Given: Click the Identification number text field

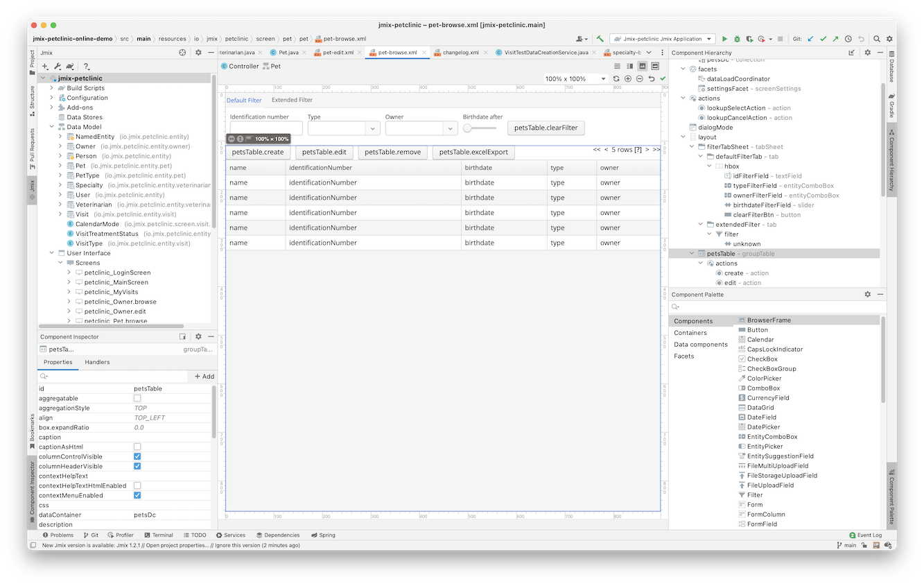Looking at the screenshot, I should tap(266, 128).
